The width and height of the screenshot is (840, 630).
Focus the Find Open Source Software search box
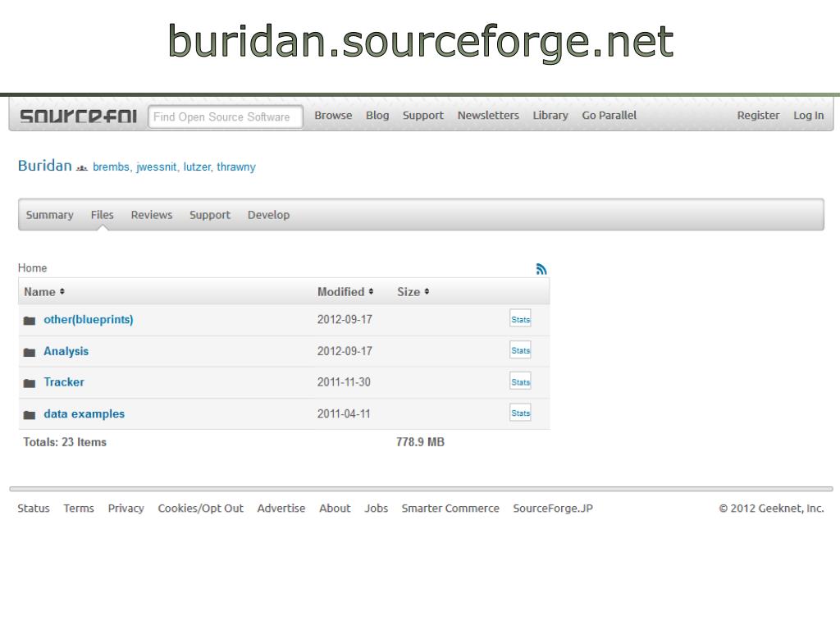[225, 116]
